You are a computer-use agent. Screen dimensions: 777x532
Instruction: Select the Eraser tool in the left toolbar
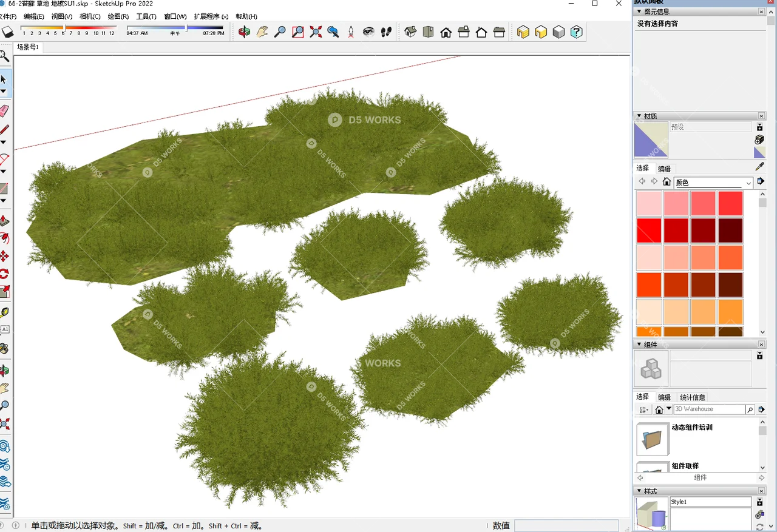4,110
